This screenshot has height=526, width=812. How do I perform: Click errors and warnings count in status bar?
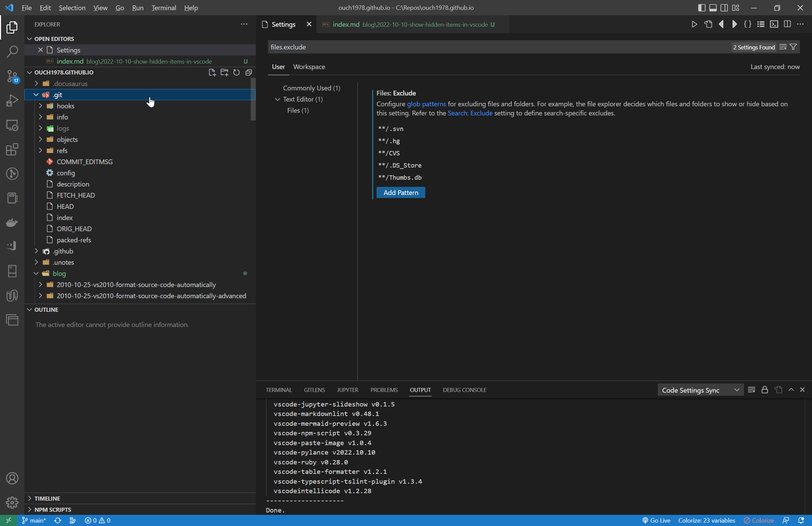[97, 521]
